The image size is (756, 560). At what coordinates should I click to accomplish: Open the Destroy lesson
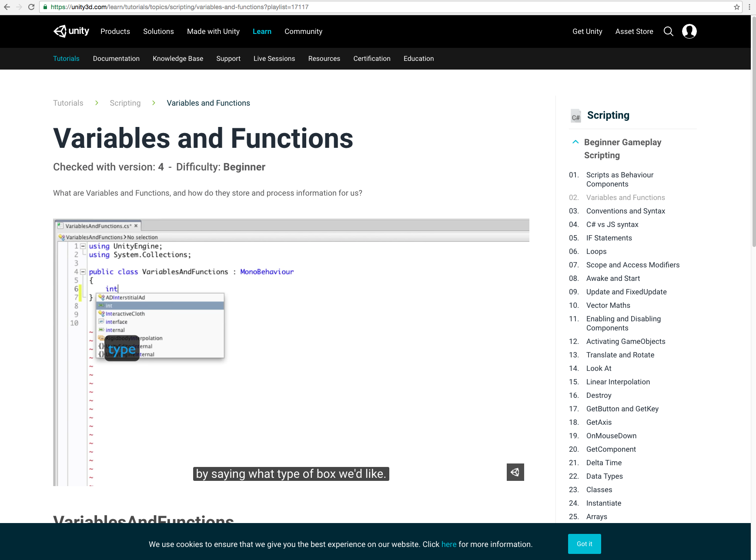pyautogui.click(x=599, y=395)
